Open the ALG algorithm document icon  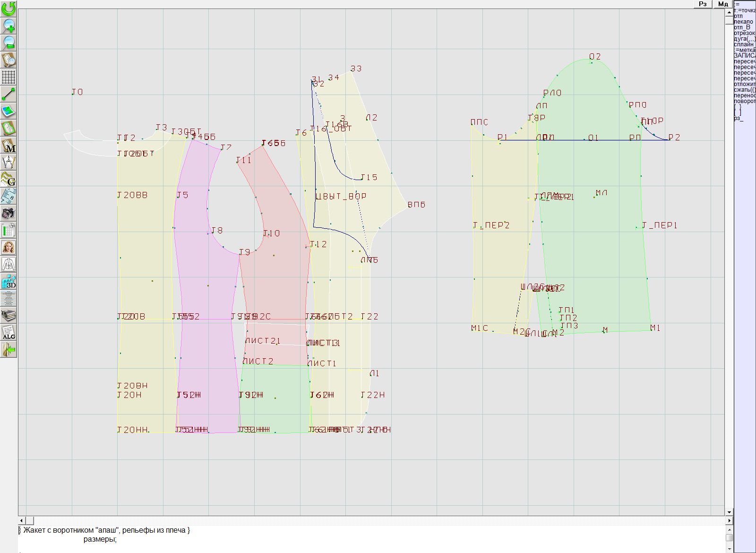(x=9, y=332)
